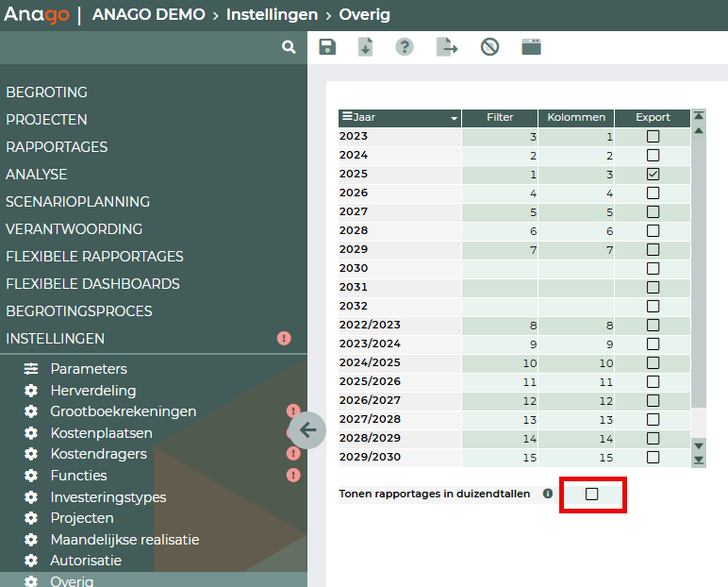The height and width of the screenshot is (587, 728).
Task: Click the download document icon in toolbar
Action: tap(365, 47)
